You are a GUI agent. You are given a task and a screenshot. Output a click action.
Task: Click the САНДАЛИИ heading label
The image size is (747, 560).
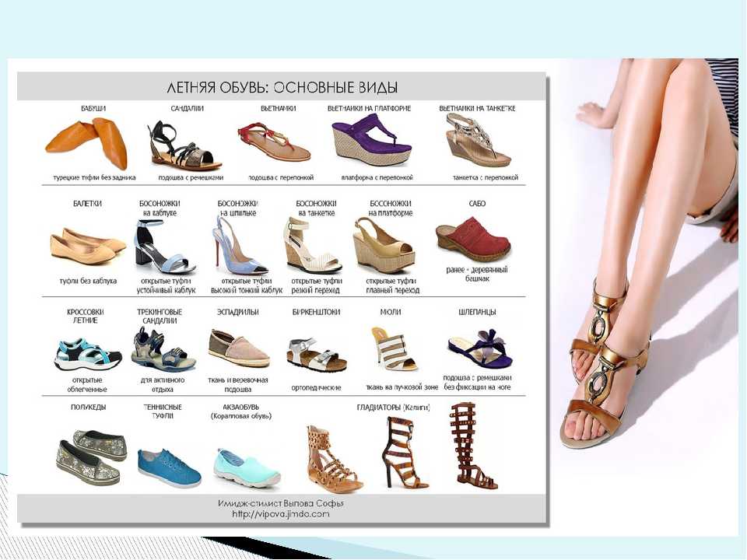pyautogui.click(x=188, y=109)
